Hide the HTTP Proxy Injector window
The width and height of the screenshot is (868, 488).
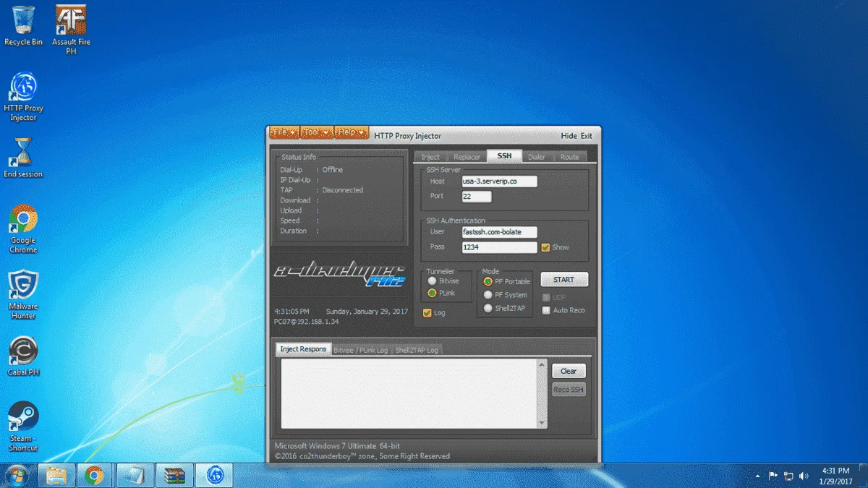pos(569,136)
